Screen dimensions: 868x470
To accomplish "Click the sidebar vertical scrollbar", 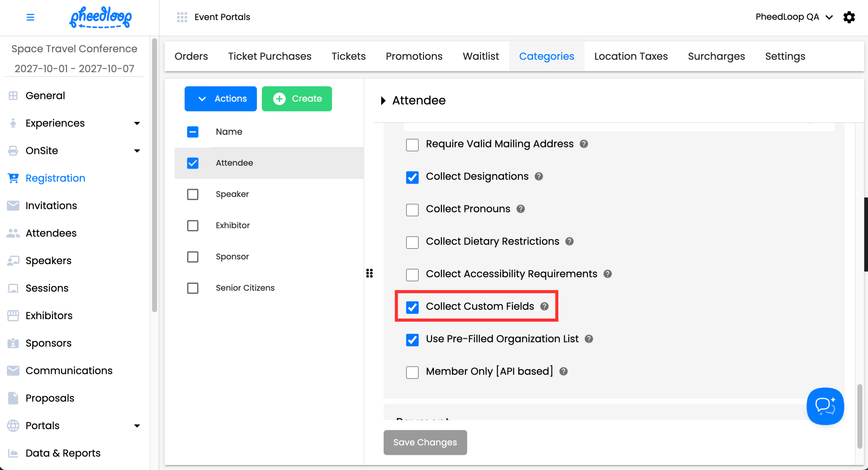I will (154, 175).
